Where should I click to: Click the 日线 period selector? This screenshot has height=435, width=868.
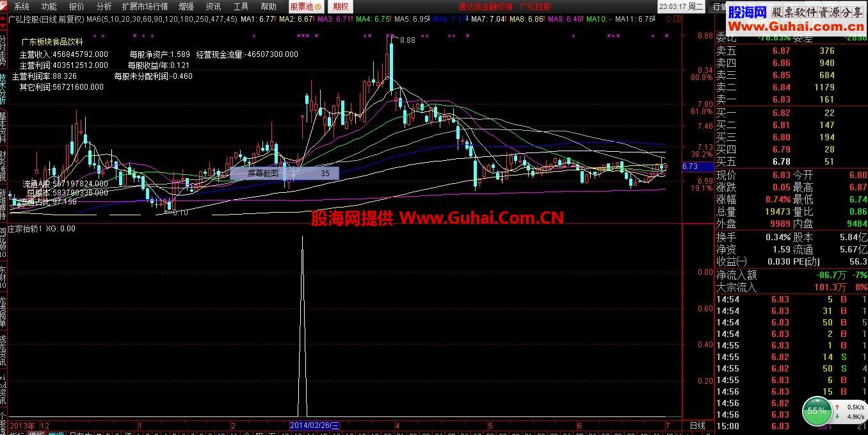click(x=697, y=425)
